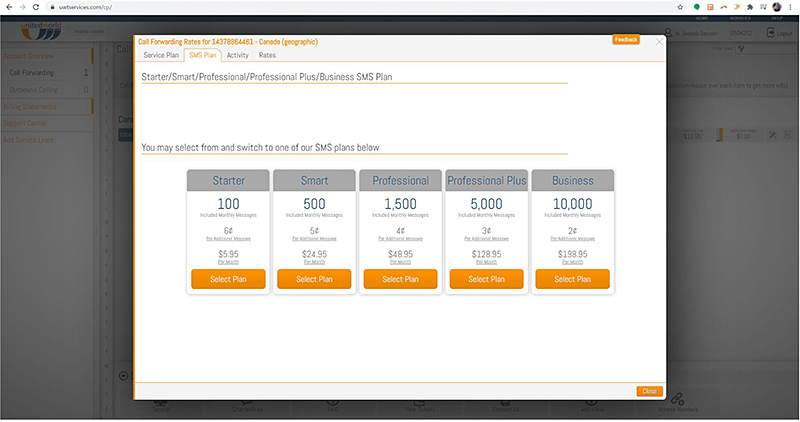Open Outbound Calling in background sidebar

tap(34, 90)
